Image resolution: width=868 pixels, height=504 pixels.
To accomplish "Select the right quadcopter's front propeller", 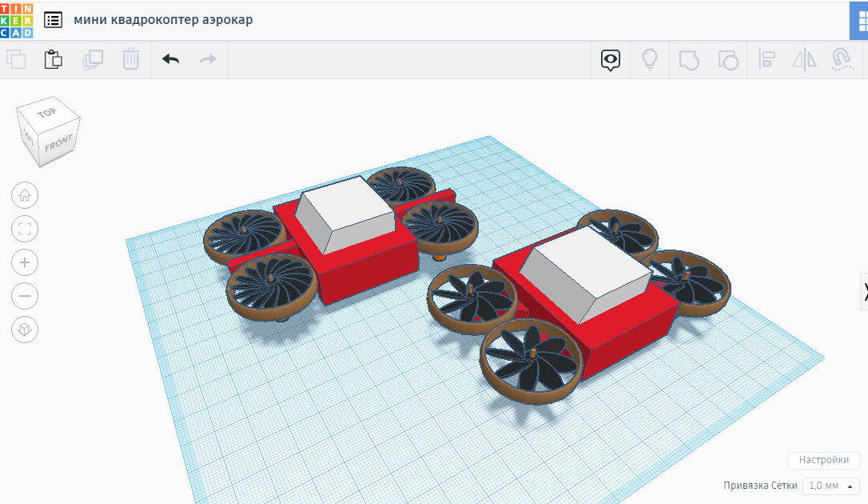I will click(x=532, y=361).
